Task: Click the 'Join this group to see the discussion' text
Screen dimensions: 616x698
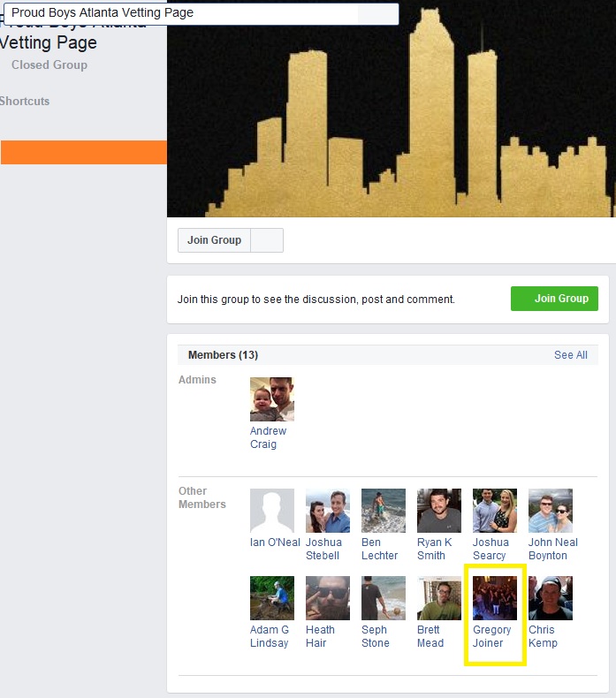Action: click(316, 300)
